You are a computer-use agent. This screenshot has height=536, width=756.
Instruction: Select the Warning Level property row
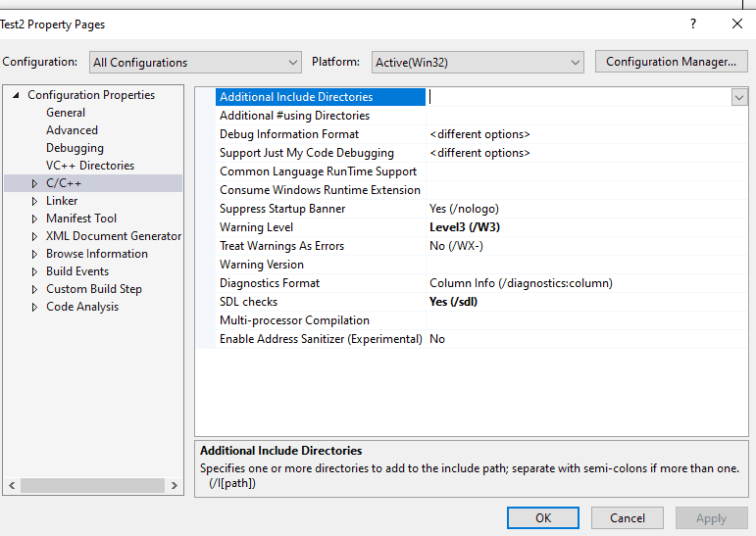[256, 227]
